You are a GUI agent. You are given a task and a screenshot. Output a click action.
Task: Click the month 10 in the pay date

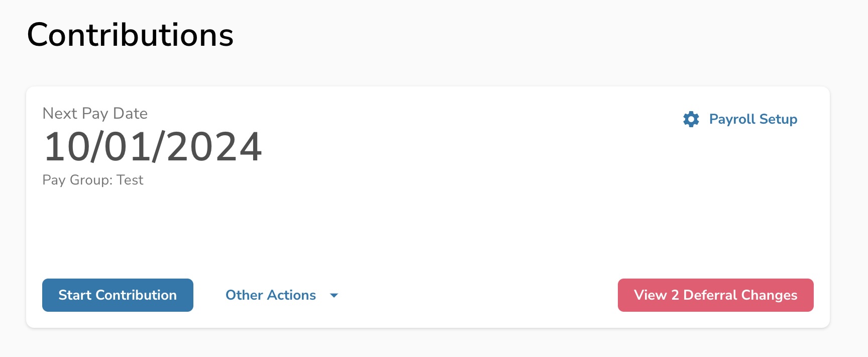(x=66, y=147)
